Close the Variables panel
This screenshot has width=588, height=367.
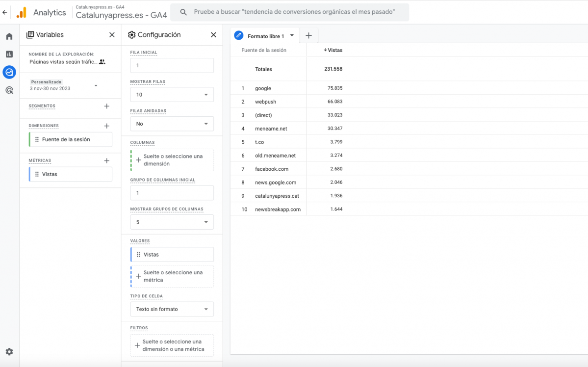112,35
